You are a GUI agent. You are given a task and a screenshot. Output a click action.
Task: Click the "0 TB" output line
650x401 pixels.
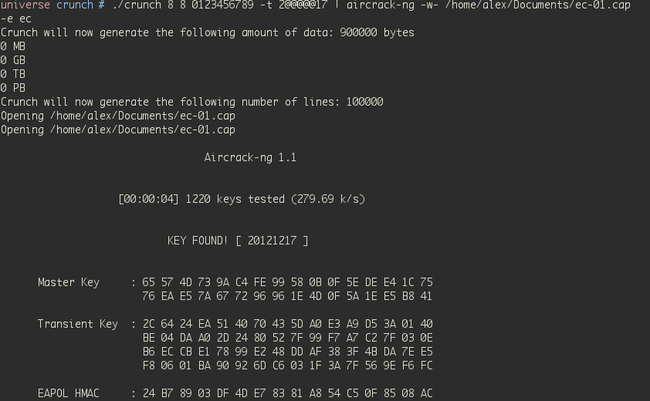point(13,74)
